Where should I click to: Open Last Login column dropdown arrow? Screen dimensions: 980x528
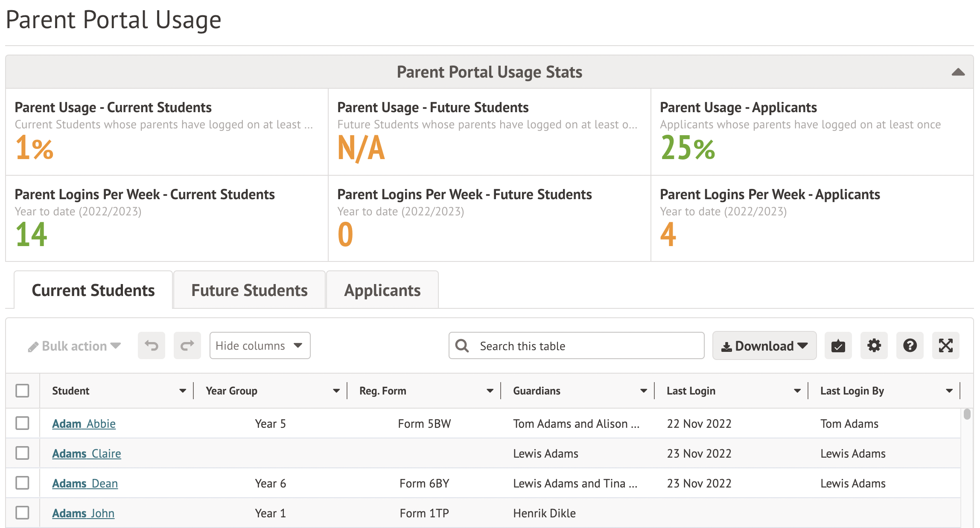(x=797, y=391)
